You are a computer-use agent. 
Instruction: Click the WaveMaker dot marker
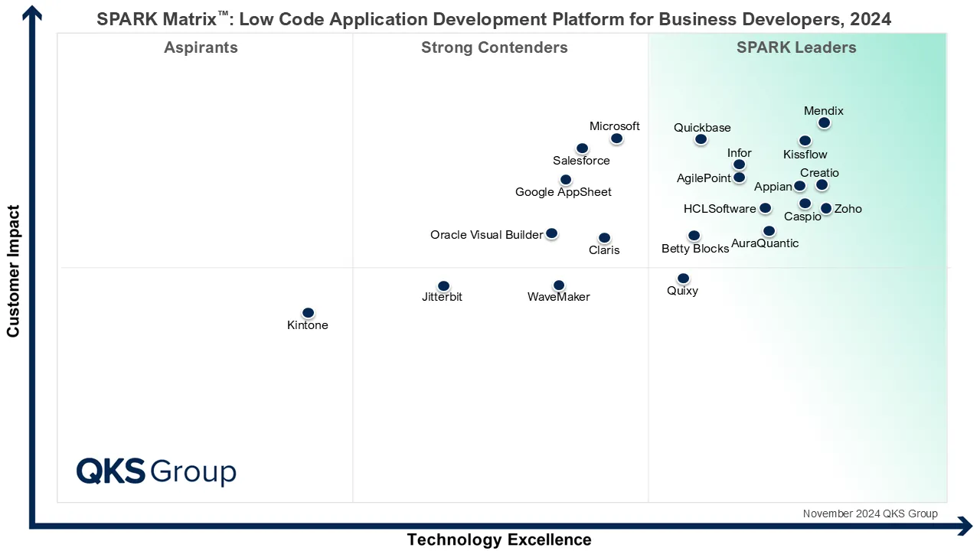pos(559,285)
